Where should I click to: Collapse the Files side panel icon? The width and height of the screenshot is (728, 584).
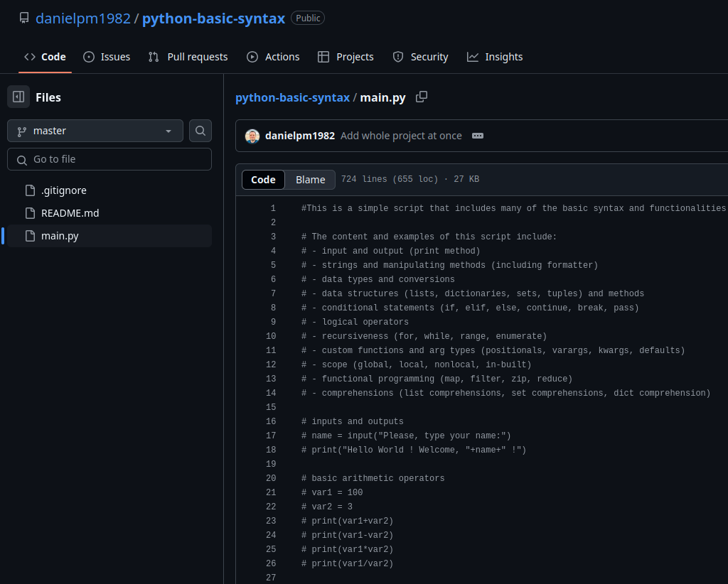[x=18, y=97]
